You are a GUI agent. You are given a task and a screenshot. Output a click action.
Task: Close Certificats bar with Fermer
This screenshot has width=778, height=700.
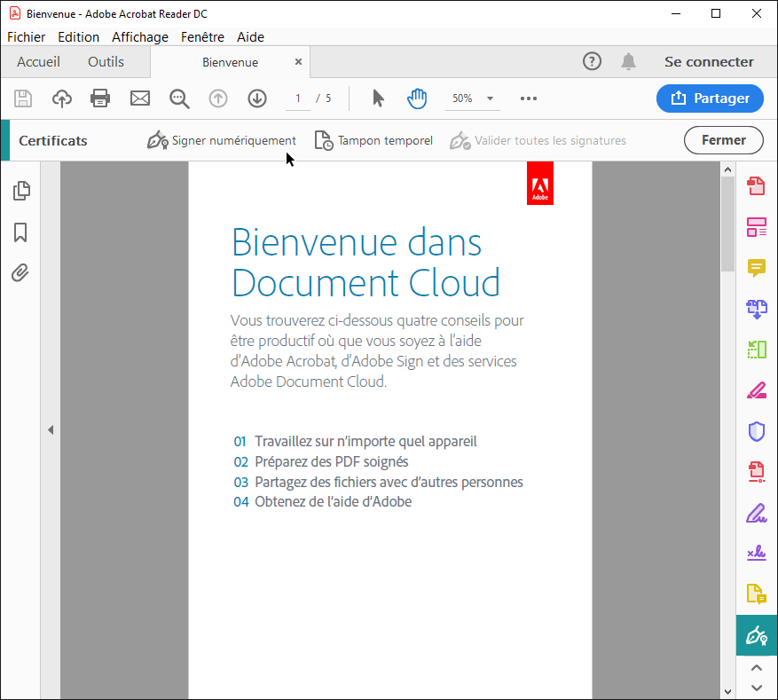(x=723, y=140)
